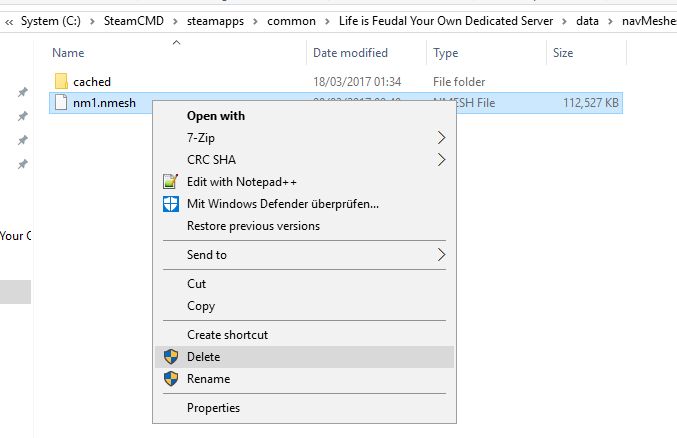
Task: Click the UAC shield icon beside Delete
Action: (171, 357)
